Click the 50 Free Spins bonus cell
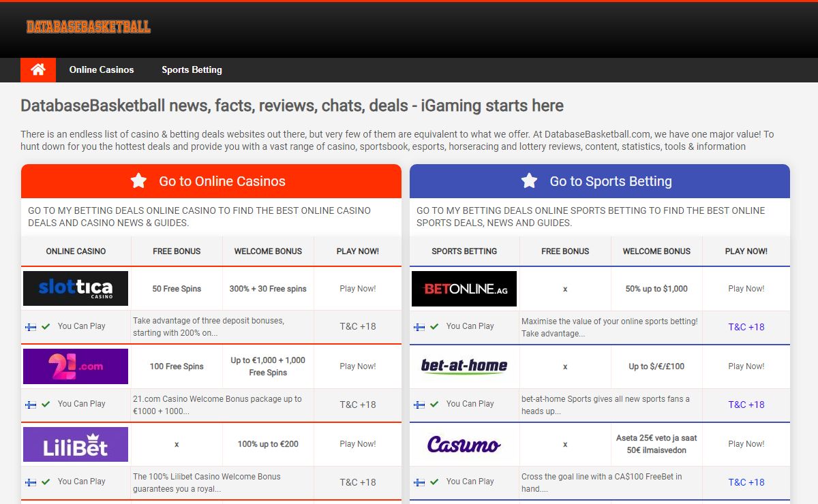Screen dimensions: 818x504 click(x=177, y=289)
